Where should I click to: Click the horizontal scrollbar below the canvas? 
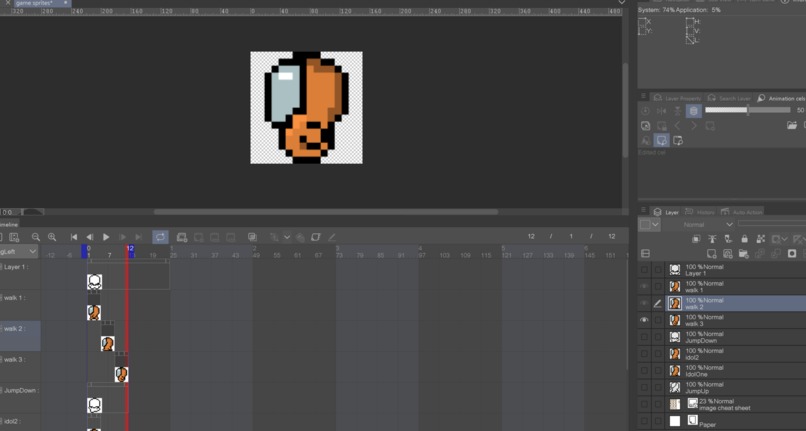[326, 212]
